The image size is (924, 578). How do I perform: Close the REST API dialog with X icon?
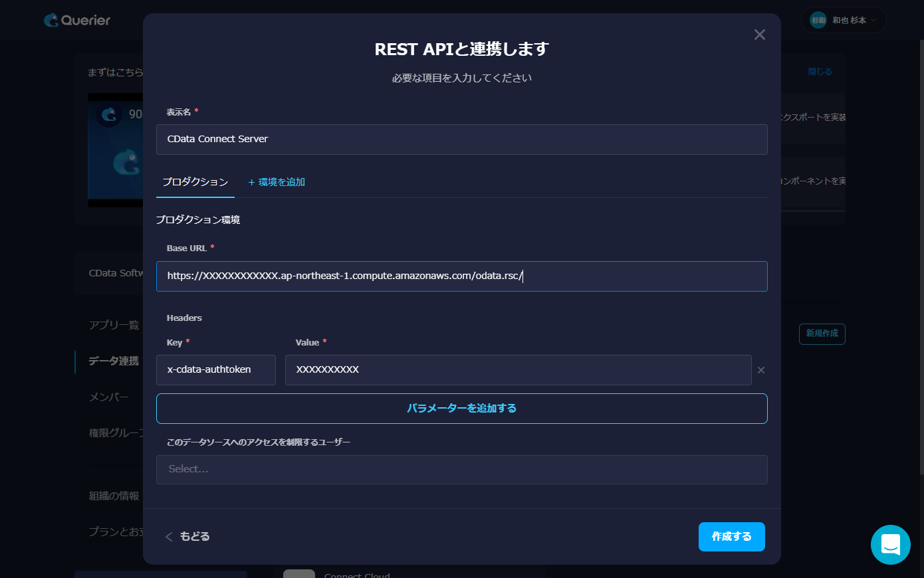(760, 35)
